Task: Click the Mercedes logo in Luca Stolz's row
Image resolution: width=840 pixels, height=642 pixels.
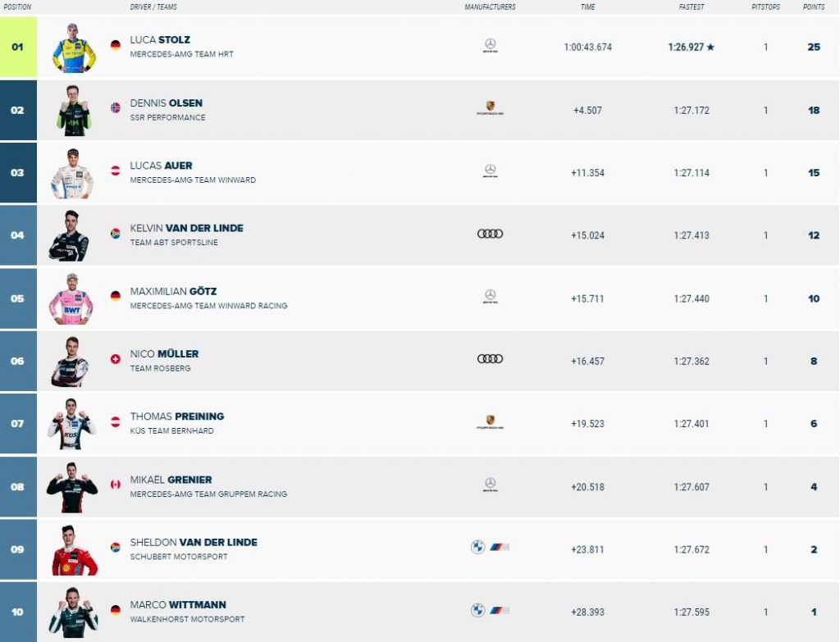Action: click(491, 46)
